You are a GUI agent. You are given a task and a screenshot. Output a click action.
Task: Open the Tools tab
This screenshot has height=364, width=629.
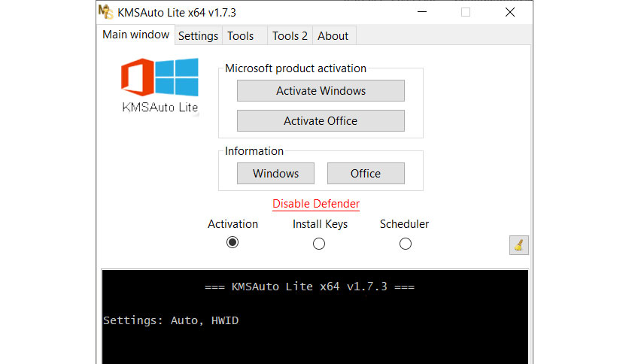click(241, 36)
